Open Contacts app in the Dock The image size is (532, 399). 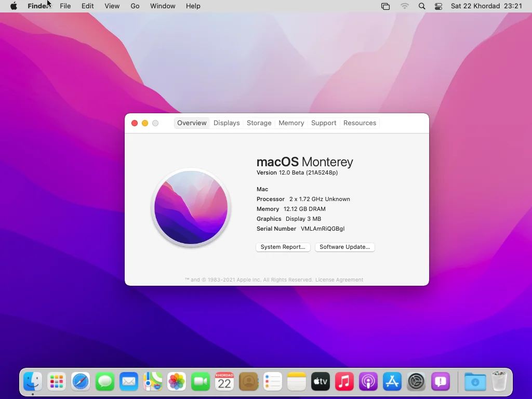click(x=248, y=382)
